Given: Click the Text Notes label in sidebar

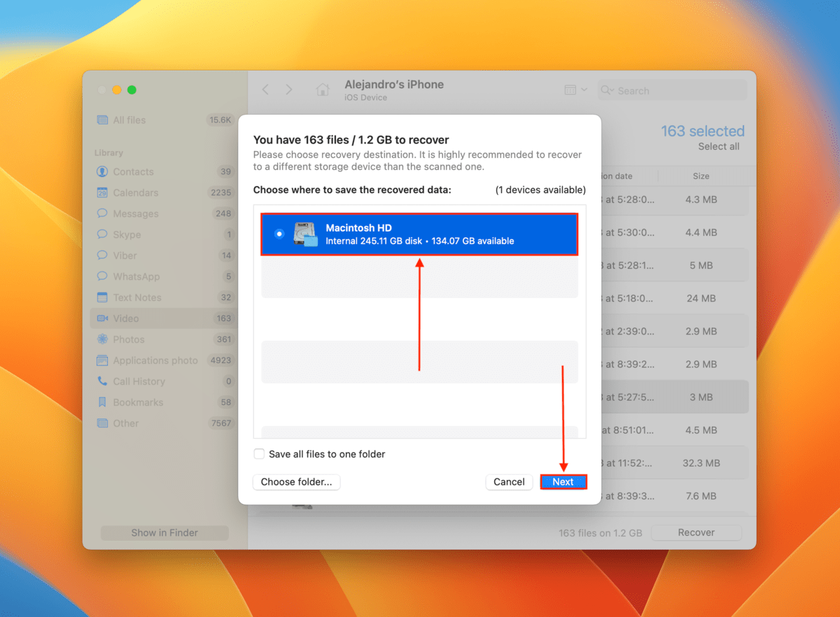Looking at the screenshot, I should click(137, 297).
